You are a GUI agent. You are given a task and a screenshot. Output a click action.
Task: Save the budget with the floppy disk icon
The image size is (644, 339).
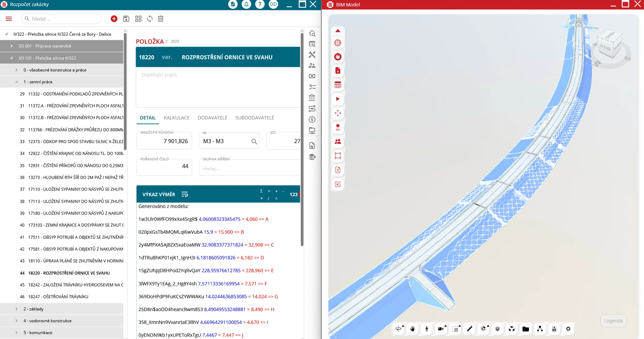[126, 19]
